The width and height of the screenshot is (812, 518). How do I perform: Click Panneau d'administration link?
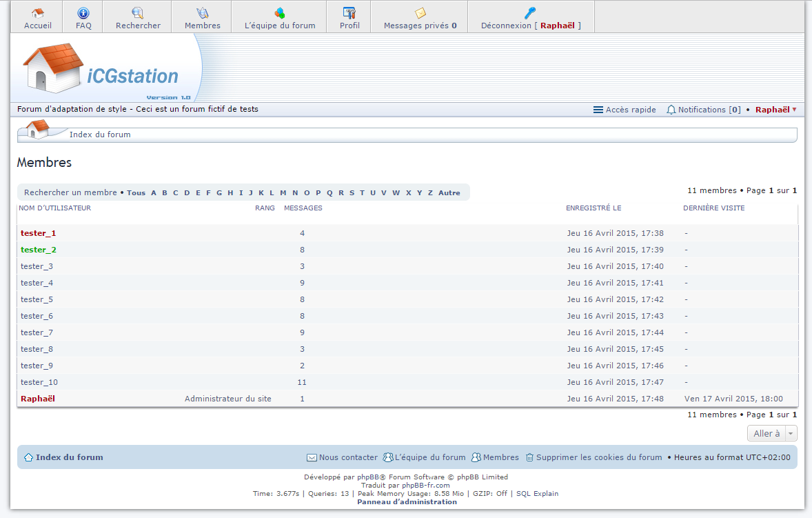click(x=407, y=501)
